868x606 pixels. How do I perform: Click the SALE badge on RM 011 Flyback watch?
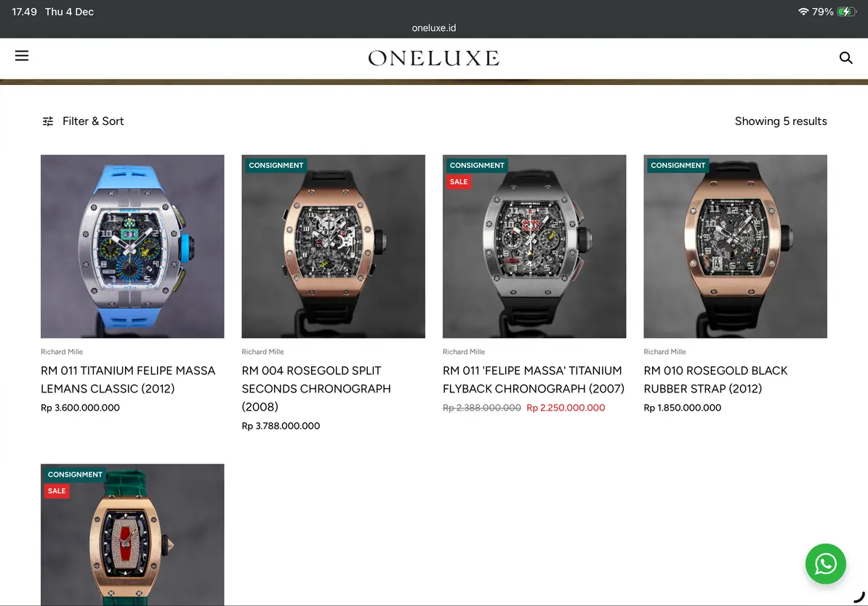459,182
